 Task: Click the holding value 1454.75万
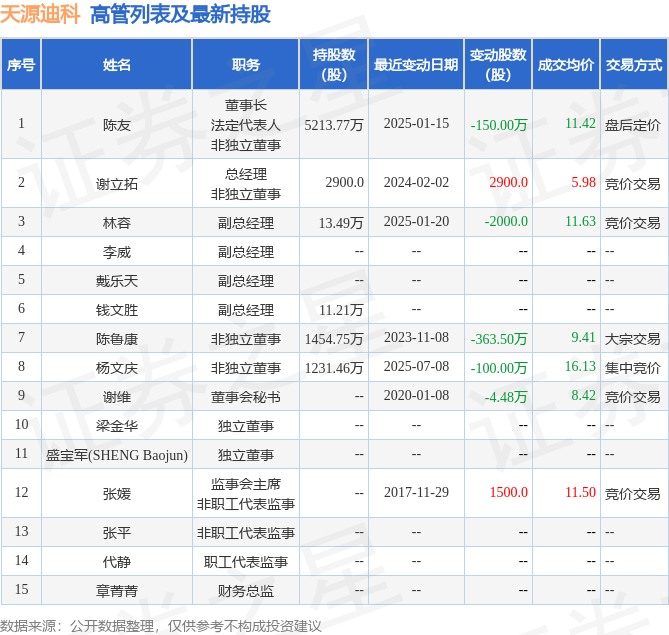pyautogui.click(x=334, y=339)
